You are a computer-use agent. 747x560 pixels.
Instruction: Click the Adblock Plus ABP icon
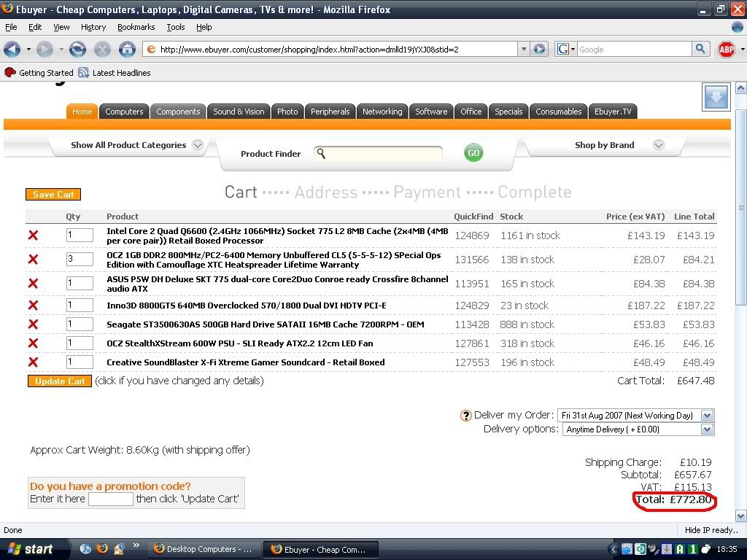coord(726,50)
